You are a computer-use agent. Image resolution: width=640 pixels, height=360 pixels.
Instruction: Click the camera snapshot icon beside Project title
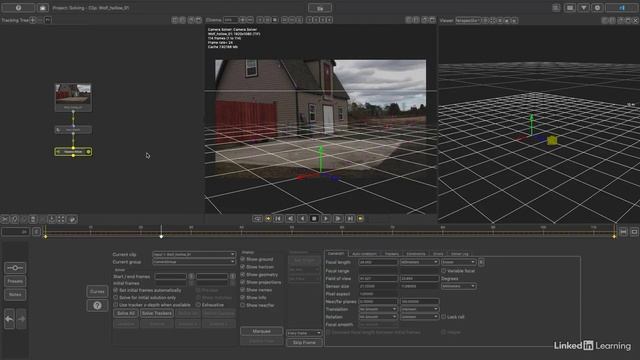coord(43,8)
